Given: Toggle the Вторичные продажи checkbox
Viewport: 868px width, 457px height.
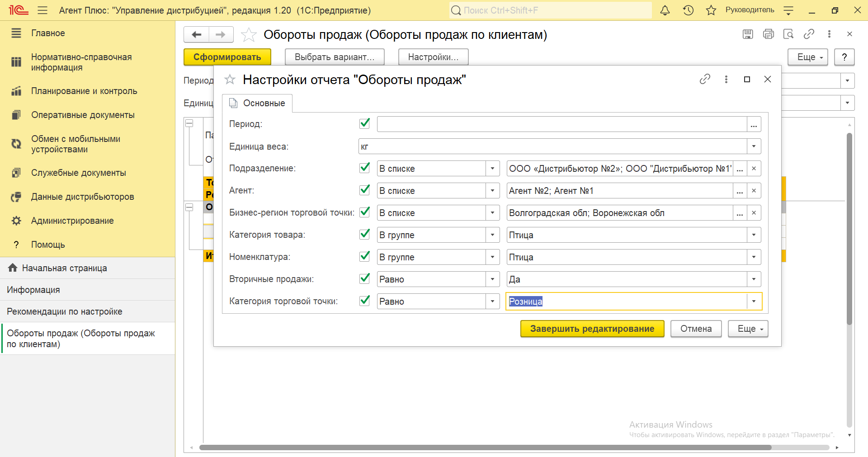Looking at the screenshot, I should tap(364, 278).
